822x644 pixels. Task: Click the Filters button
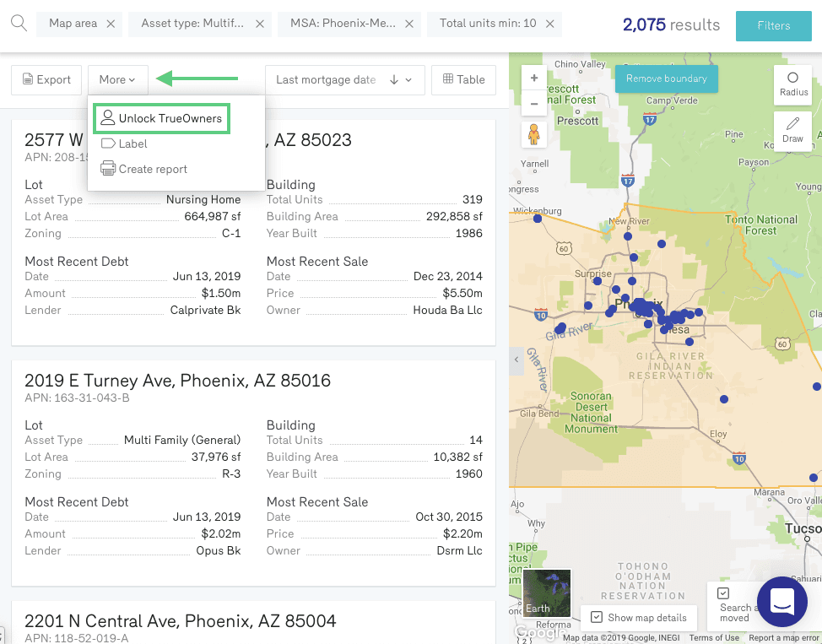point(773,25)
